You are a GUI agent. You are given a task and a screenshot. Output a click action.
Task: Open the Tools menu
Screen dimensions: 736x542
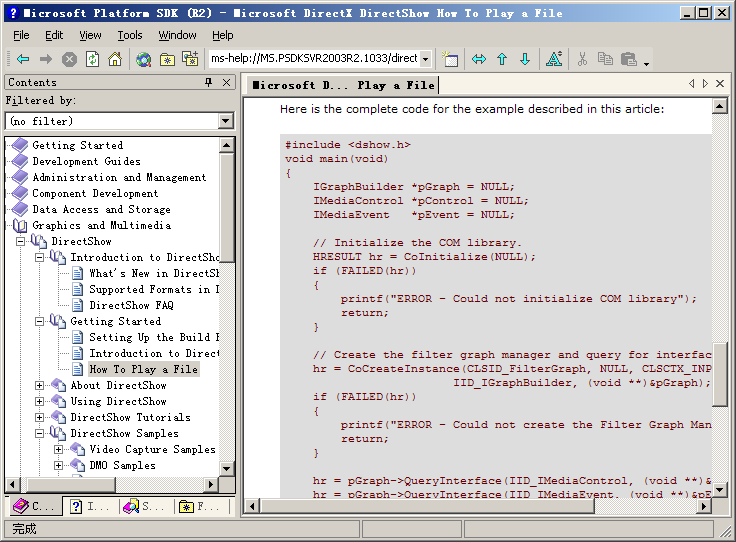click(x=130, y=36)
